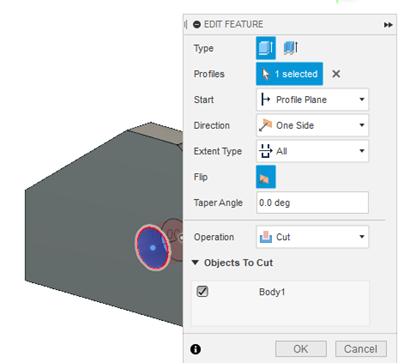
Task: Click the Taper Angle input field
Action: click(x=312, y=202)
